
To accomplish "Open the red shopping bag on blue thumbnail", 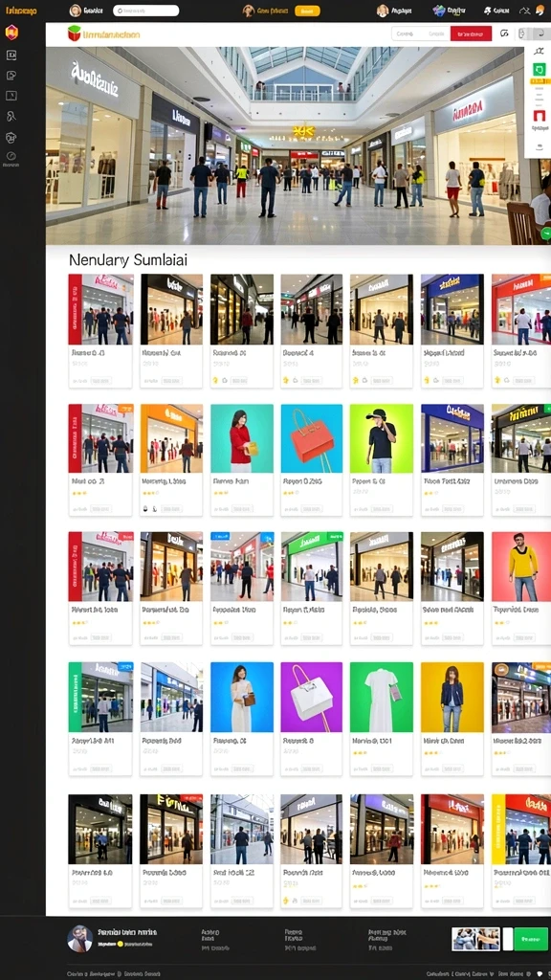I will tap(311, 438).
